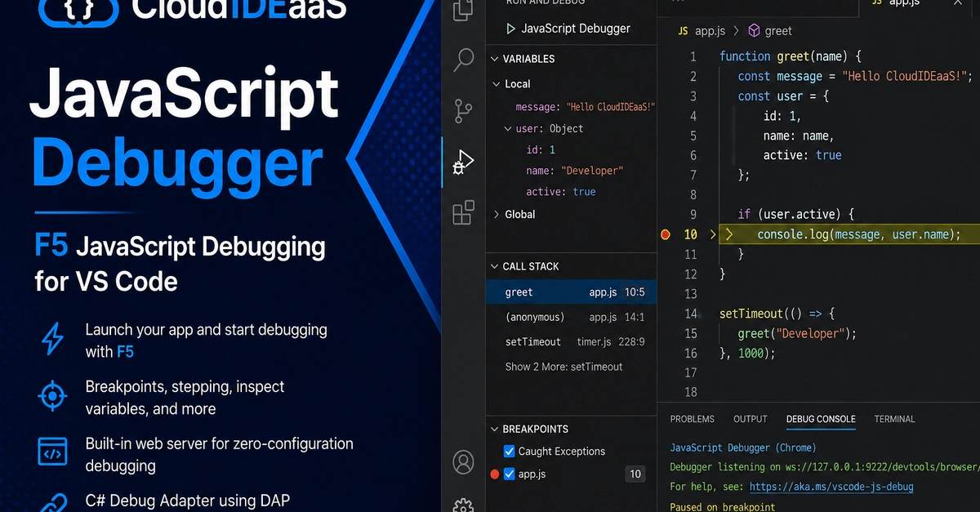980x512 pixels.
Task: Click the highlighted console.log line
Action: (x=849, y=234)
